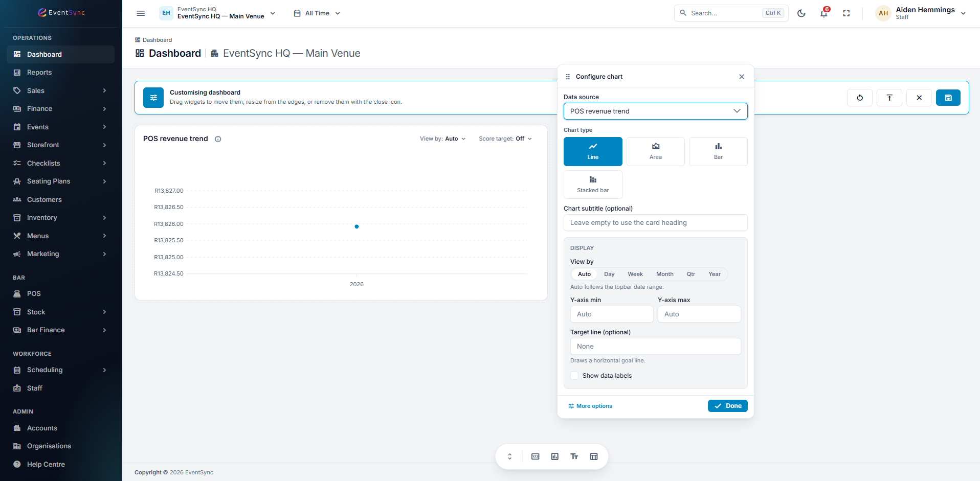Click the reset layout circular arrow icon
Screen dimensions: 980x481
pyautogui.click(x=860, y=98)
